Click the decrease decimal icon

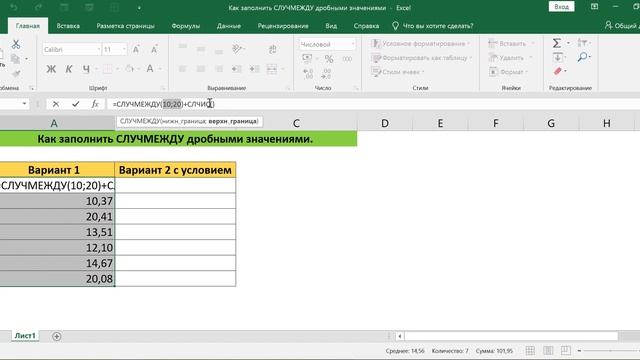pyautogui.click(x=326, y=74)
